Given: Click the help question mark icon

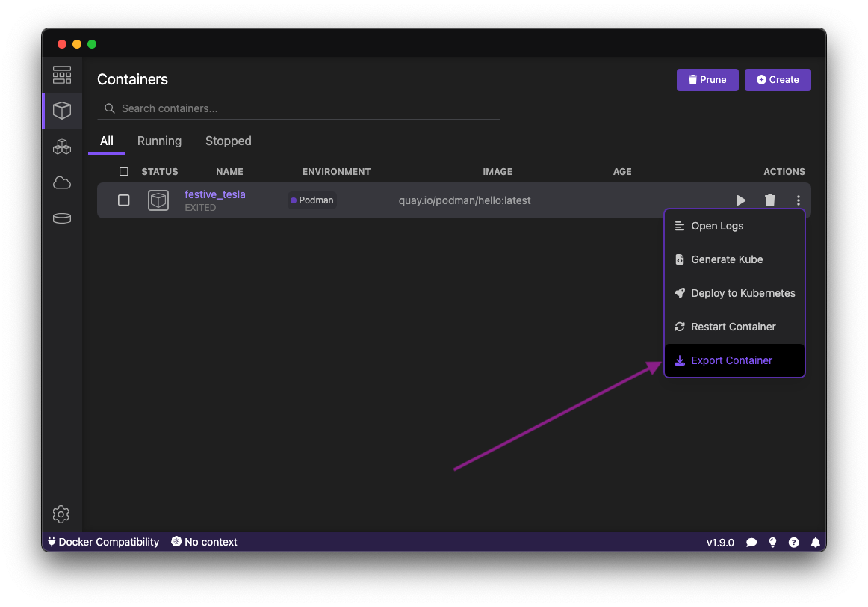Looking at the screenshot, I should click(793, 542).
